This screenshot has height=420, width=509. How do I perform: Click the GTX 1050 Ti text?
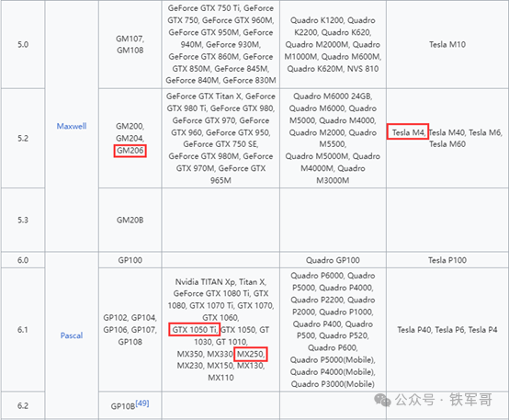[195, 330]
